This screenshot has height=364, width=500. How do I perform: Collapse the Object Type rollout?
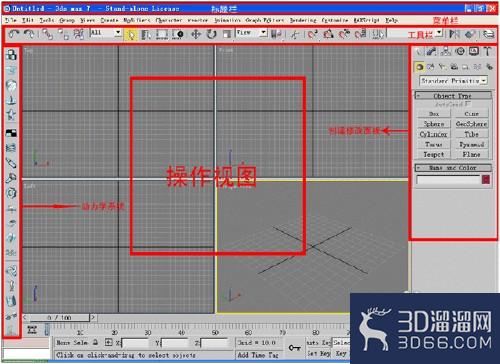click(453, 96)
